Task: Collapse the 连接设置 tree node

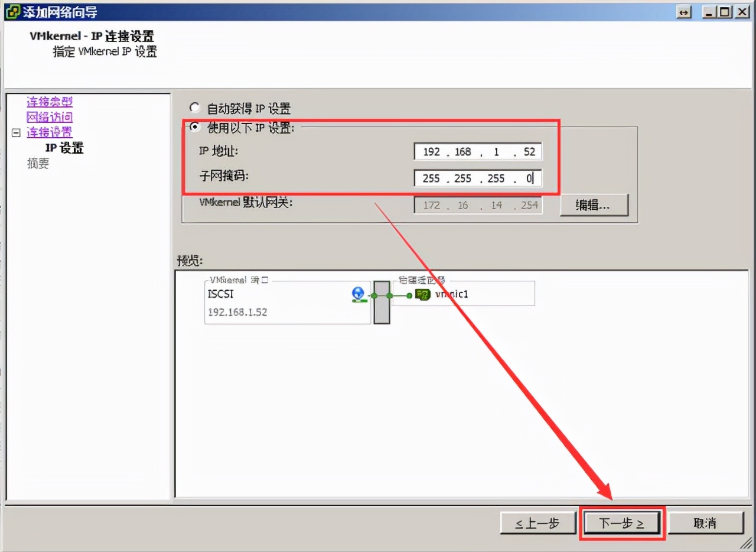Action: point(15,132)
